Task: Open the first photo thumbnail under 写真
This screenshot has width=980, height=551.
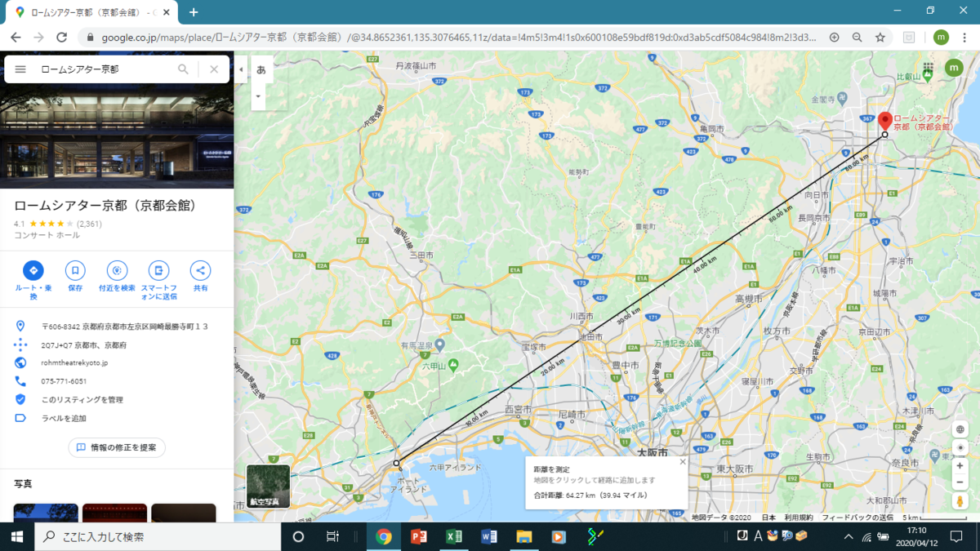Action: pos(46,513)
